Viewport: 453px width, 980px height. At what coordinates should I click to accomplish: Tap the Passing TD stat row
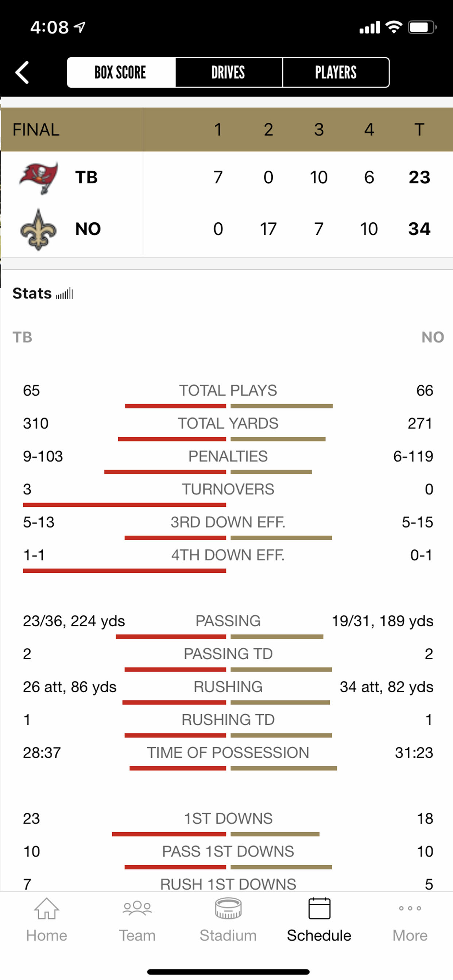click(x=228, y=654)
